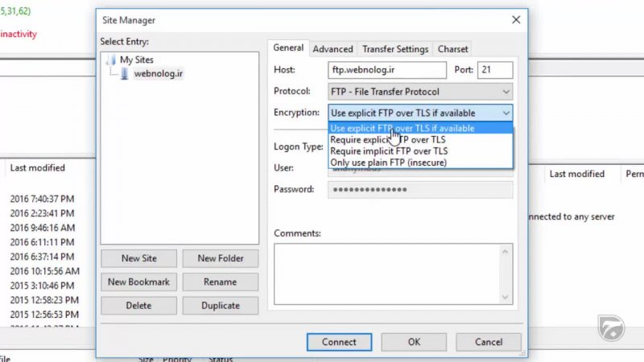
Task: Open the Charset tab
Action: (x=453, y=49)
